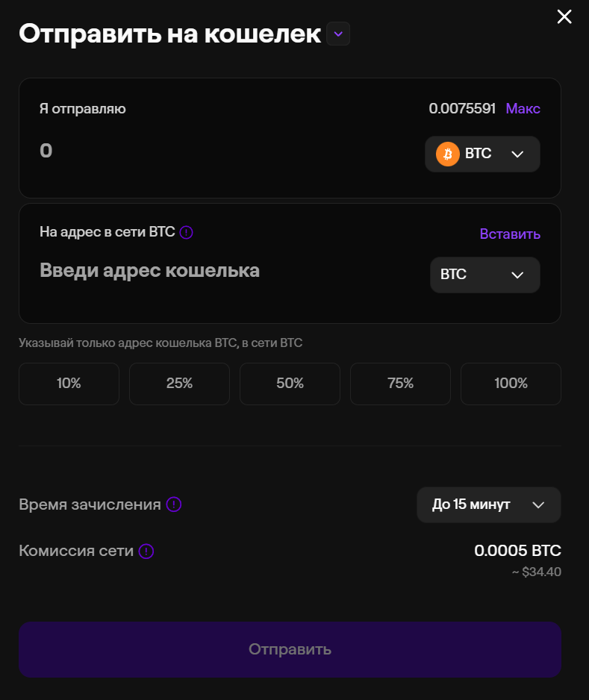Choose the 50% amount preset
This screenshot has width=589, height=700.
point(290,384)
